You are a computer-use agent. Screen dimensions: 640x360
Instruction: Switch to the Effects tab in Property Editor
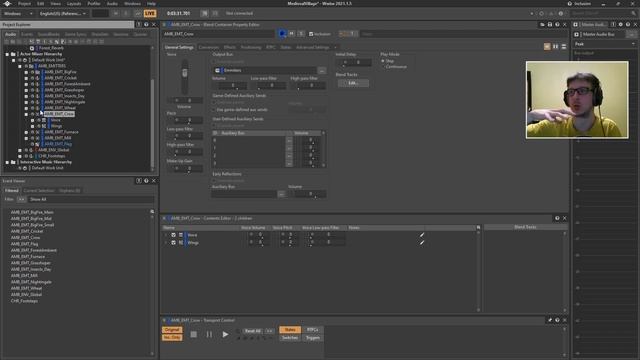point(229,47)
